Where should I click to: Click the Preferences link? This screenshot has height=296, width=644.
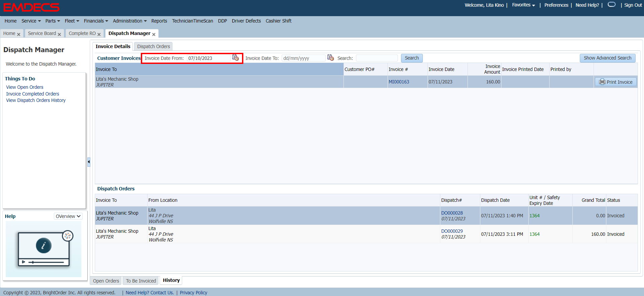pos(556,5)
